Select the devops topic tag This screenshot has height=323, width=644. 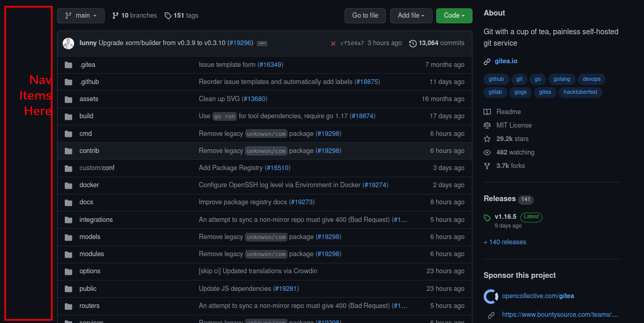591,79
